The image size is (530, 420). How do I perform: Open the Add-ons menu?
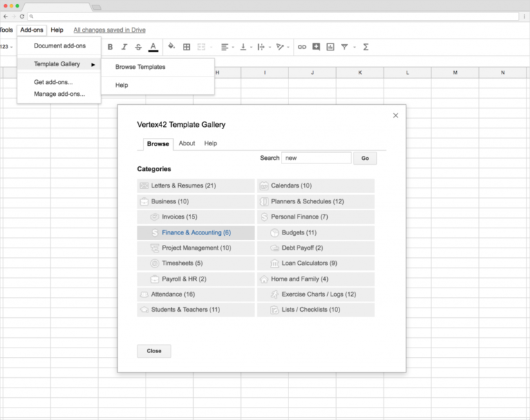click(x=32, y=30)
